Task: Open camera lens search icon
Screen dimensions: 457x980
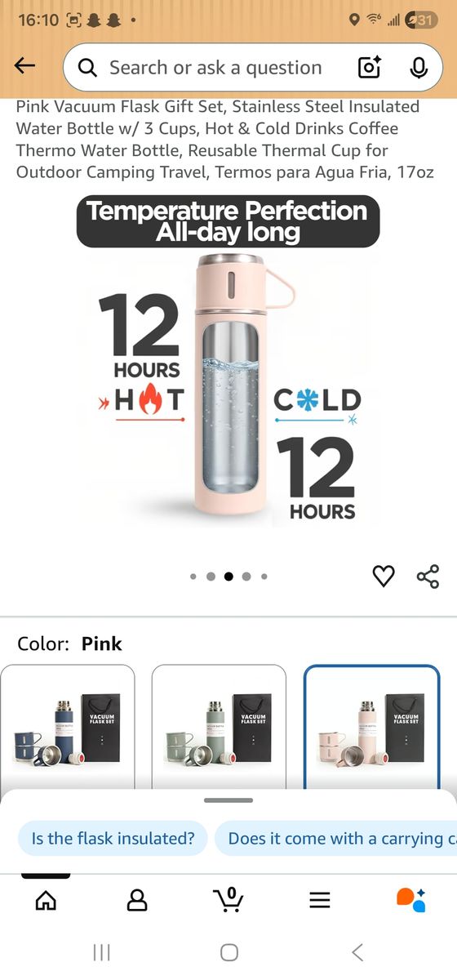Action: click(x=370, y=68)
